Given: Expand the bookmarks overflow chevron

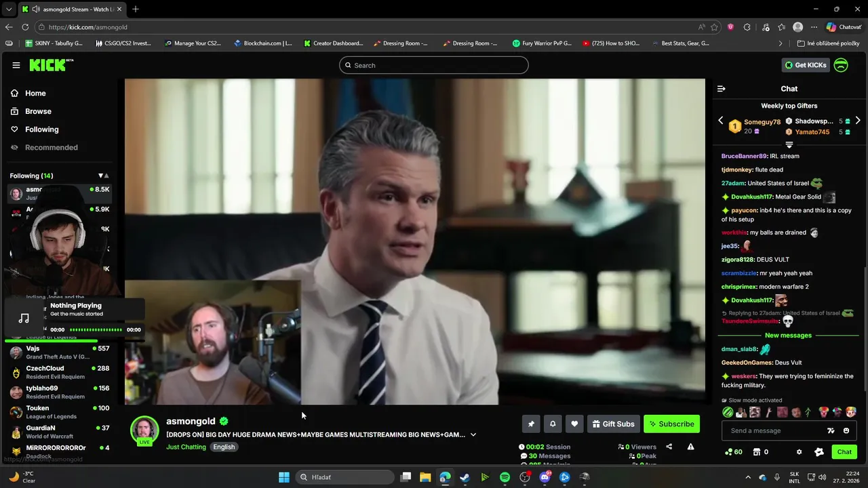Looking at the screenshot, I should 781,43.
